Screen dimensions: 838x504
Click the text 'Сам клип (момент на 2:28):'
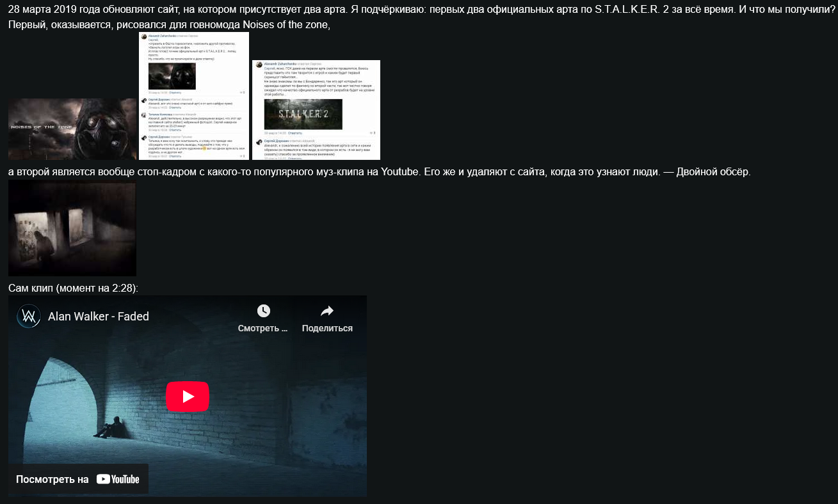[x=73, y=288]
